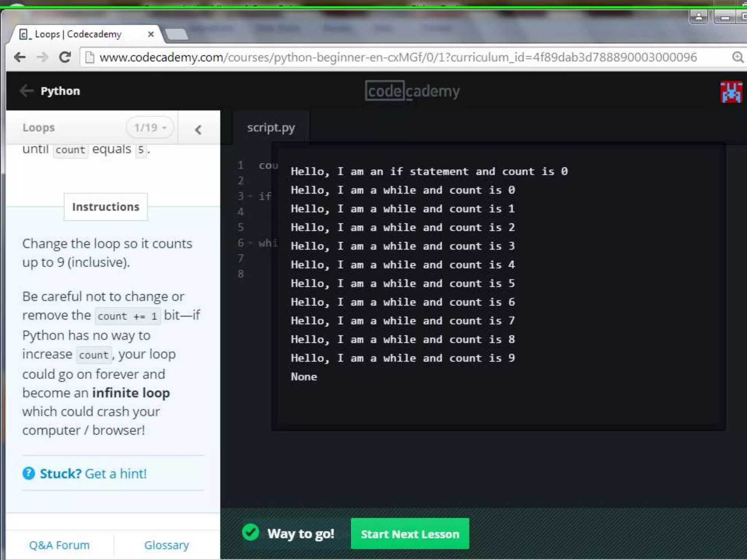Collapse the while block fold arrow on line 6
The width and height of the screenshot is (747, 560).
[x=251, y=243]
